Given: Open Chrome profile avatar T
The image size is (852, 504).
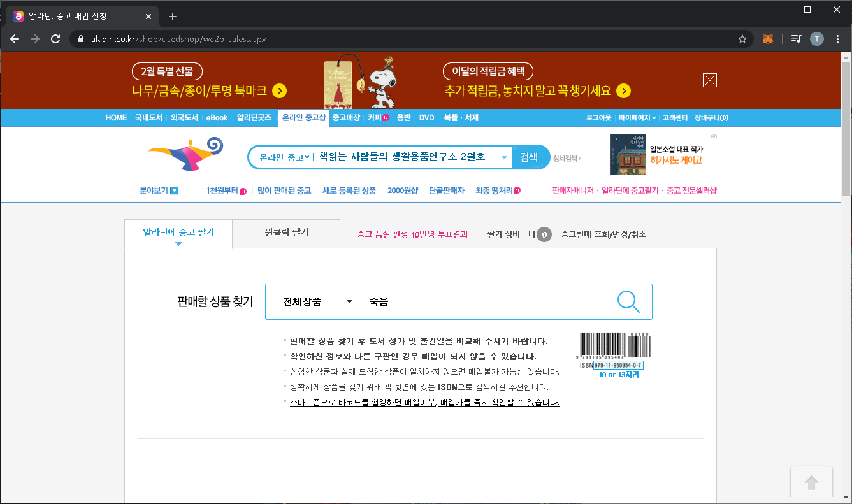Looking at the screenshot, I should pos(817,39).
